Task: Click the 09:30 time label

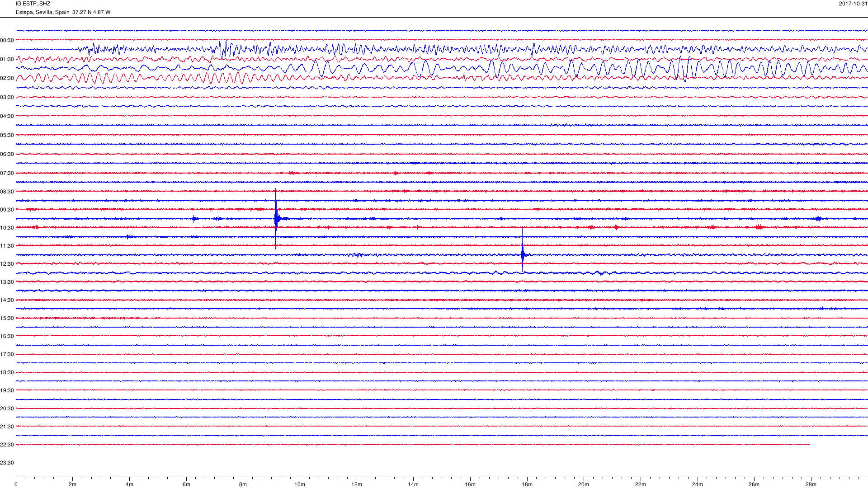Action: point(7,210)
